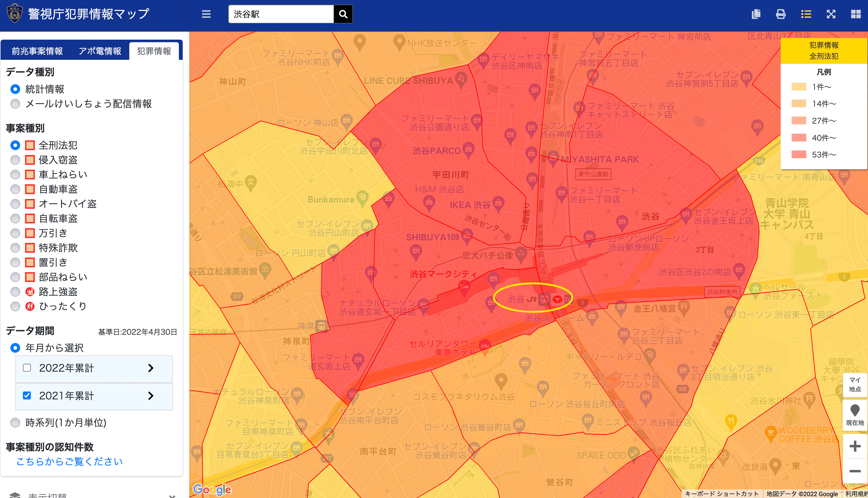Image resolution: width=868 pixels, height=498 pixels.
Task: Click the 警視庁犯罪情報マップ title
Action: [x=88, y=14]
